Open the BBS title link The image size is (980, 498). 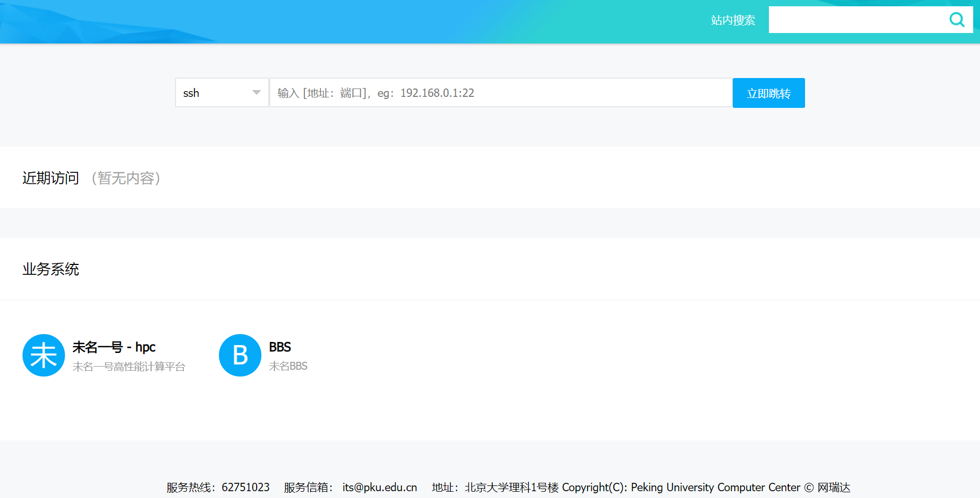(280, 347)
